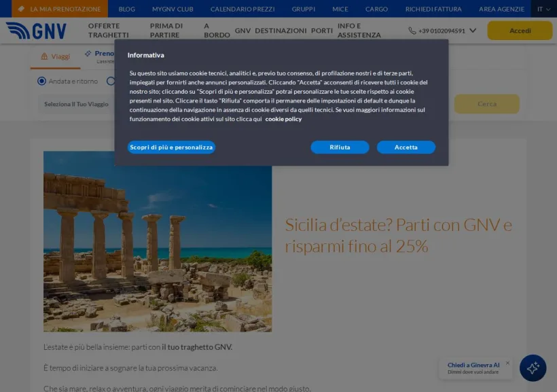Viewport: 557px width, 392px height.
Task: Open Info e Assistenza menu
Action: point(359,31)
